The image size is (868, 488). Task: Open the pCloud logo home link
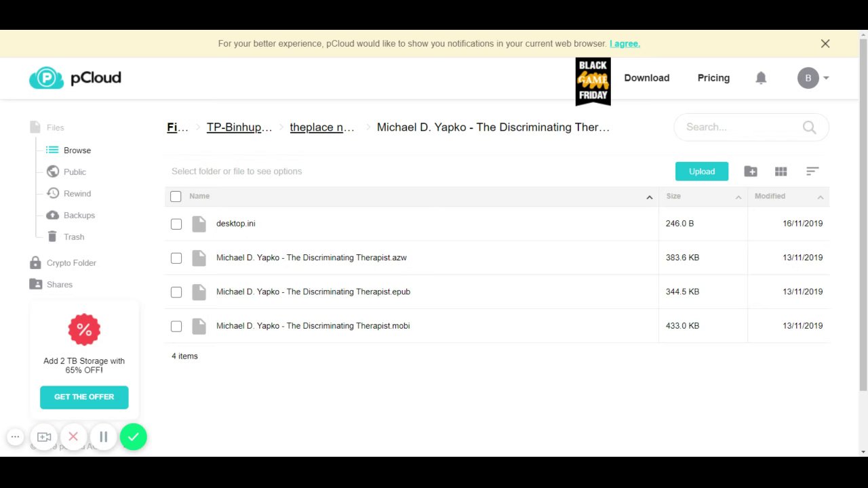tap(75, 78)
